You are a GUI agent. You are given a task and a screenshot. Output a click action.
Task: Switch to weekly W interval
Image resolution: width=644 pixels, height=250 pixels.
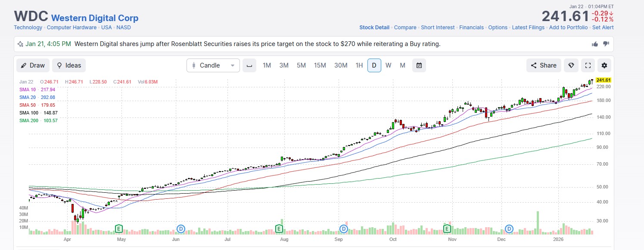pos(388,65)
